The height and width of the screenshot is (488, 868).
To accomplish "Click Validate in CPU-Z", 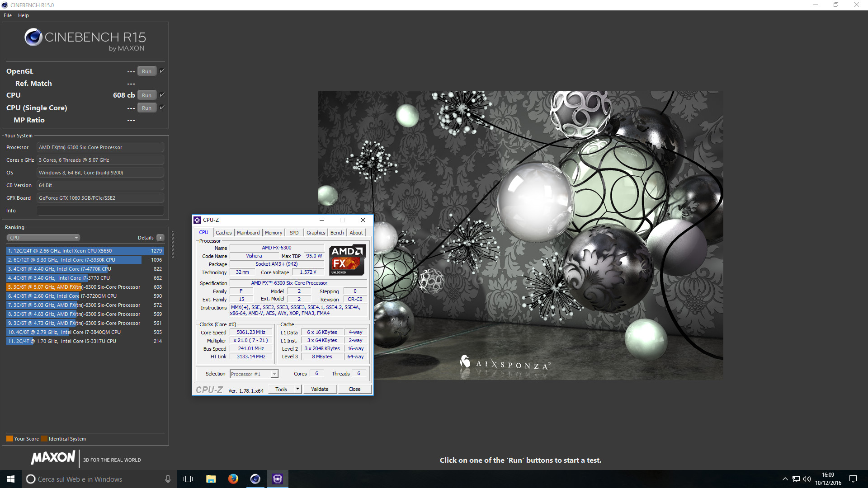I will [x=320, y=389].
